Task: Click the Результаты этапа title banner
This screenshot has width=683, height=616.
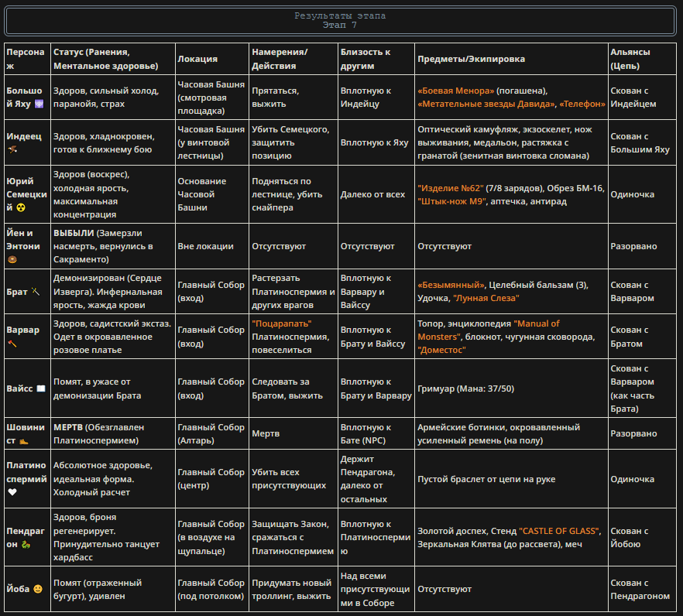Action: (340, 20)
